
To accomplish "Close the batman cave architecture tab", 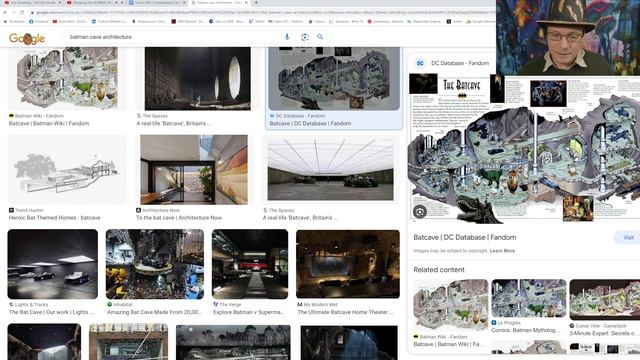I will 246,2.
